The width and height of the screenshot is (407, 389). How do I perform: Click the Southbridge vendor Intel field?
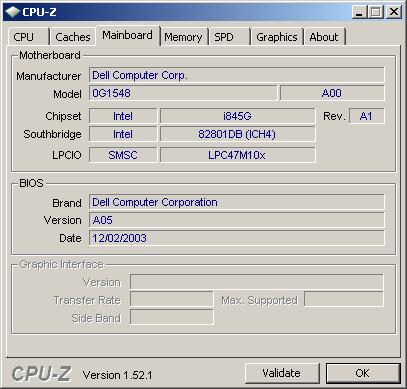tap(123, 134)
